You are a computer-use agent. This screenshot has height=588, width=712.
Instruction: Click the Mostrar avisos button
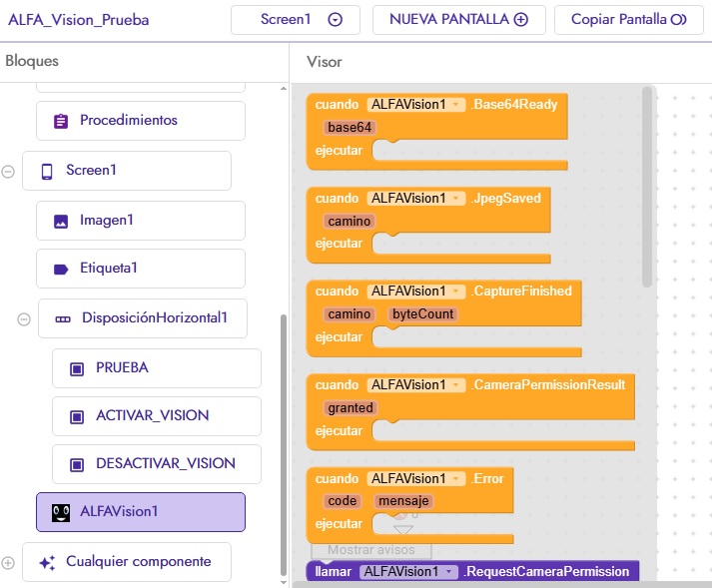[371, 550]
